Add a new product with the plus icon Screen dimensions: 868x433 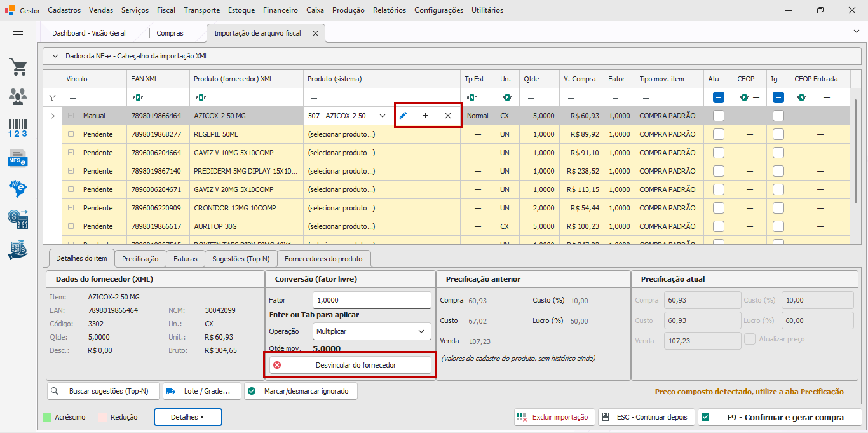[x=425, y=116]
